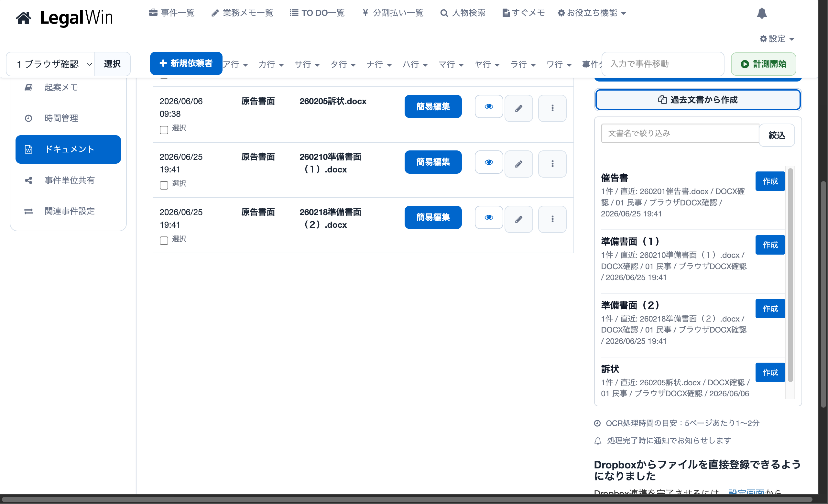Expand the カ行 dropdown
This screenshot has height=504, width=828.
point(271,64)
